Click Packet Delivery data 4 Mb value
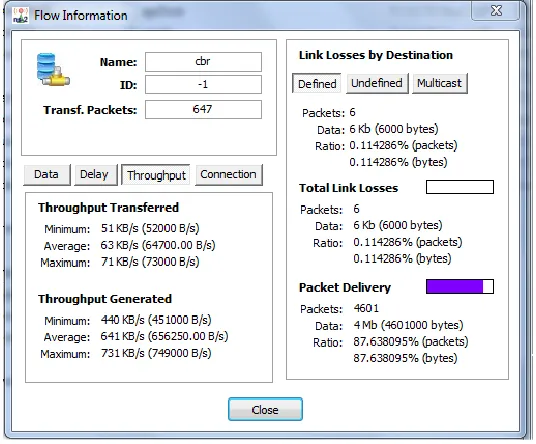 pos(408,325)
